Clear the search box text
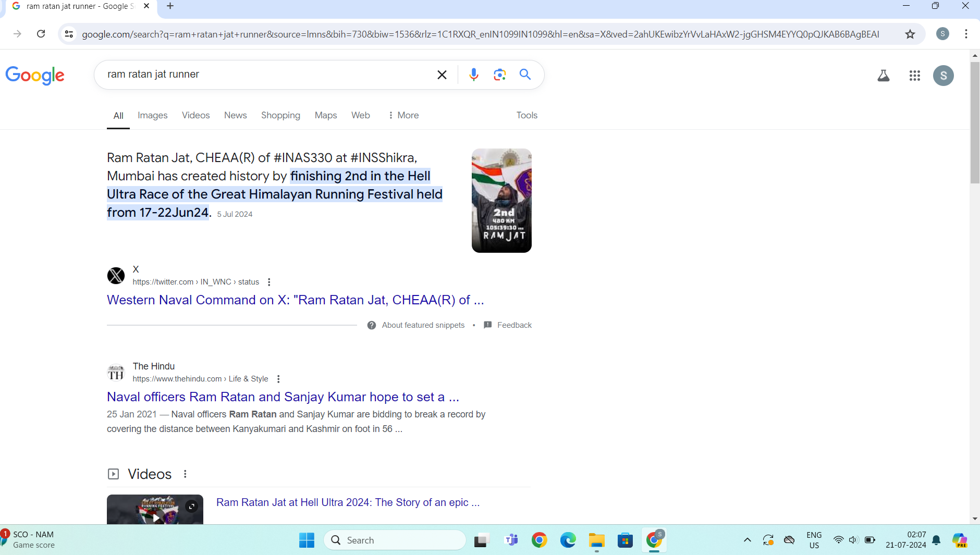 pos(442,75)
